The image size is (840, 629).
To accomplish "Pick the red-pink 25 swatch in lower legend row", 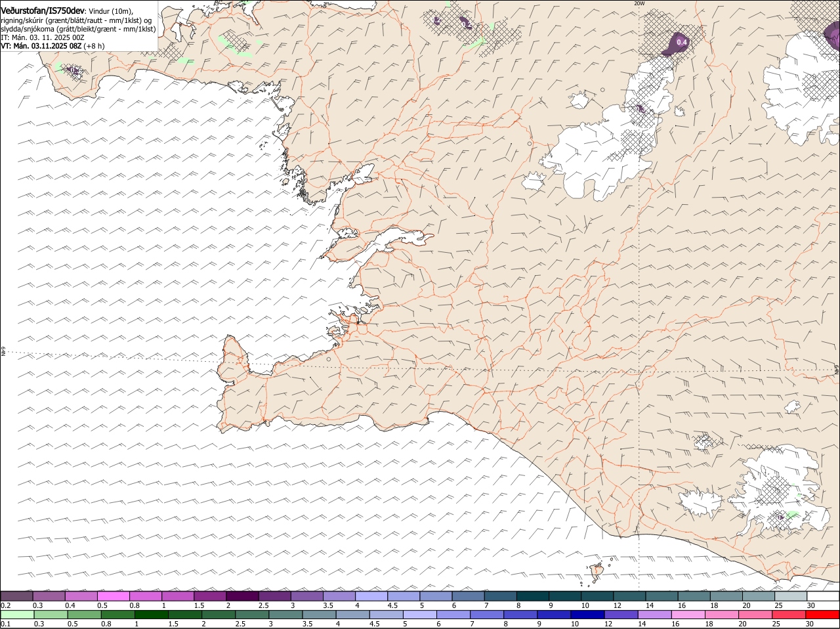I will tap(789, 615).
